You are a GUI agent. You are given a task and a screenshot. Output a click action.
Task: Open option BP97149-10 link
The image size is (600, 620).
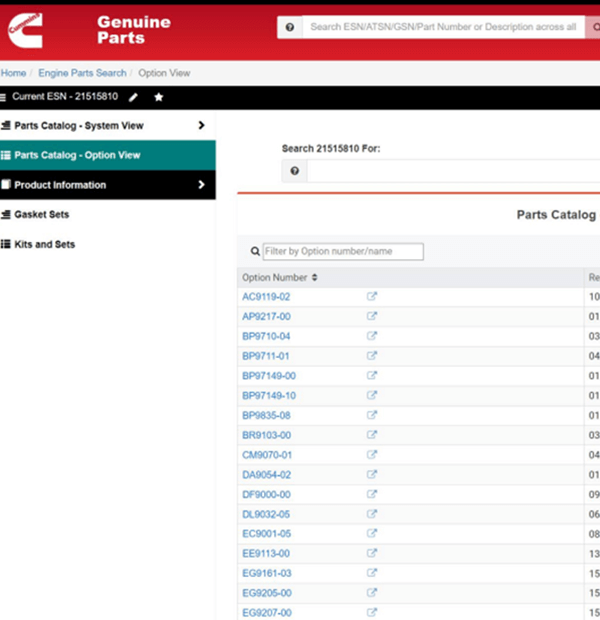269,396
